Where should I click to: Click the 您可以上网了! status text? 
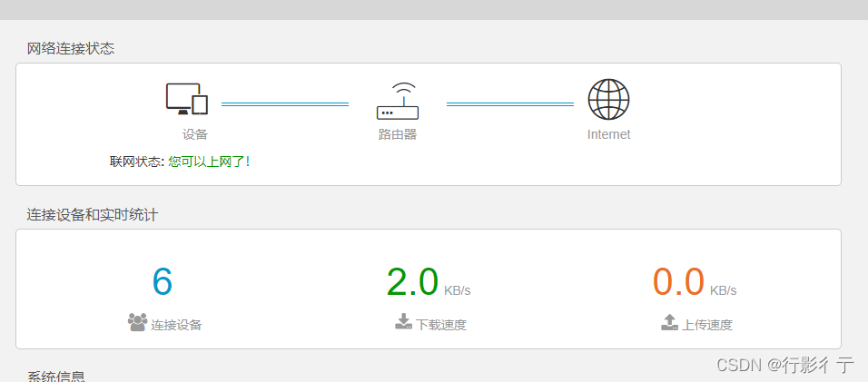[209, 162]
